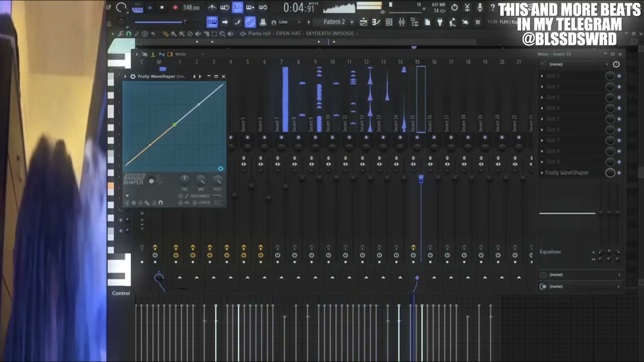Click the microphone recording icon

pos(479,8)
